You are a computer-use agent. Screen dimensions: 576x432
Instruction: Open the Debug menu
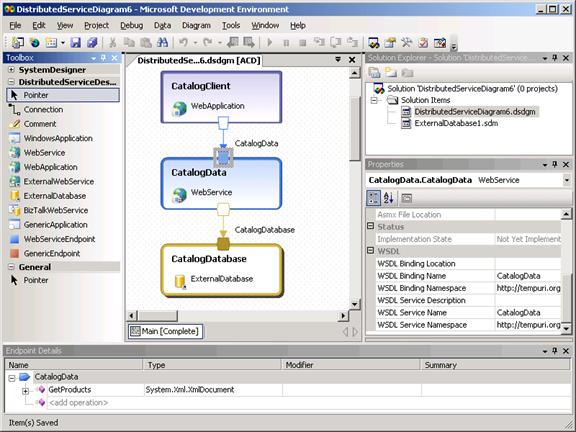click(132, 25)
